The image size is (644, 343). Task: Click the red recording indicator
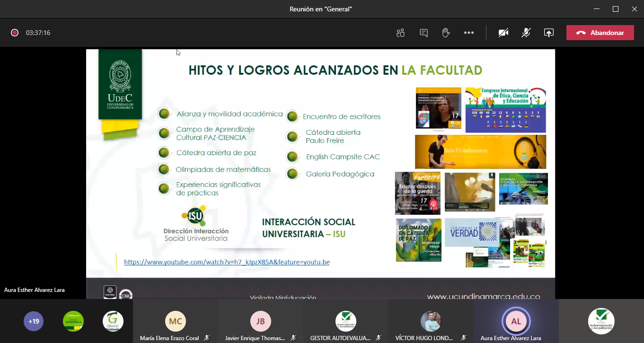tap(15, 33)
